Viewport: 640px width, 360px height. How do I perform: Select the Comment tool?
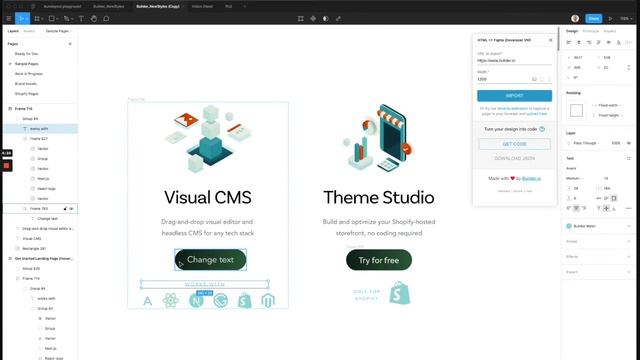tap(106, 19)
